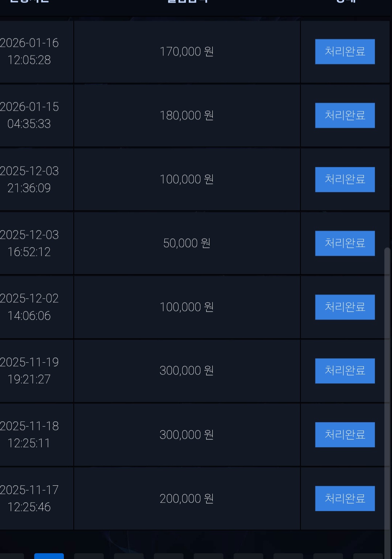
Task: Select the 170,000 원 amount cell
Action: [x=187, y=52]
